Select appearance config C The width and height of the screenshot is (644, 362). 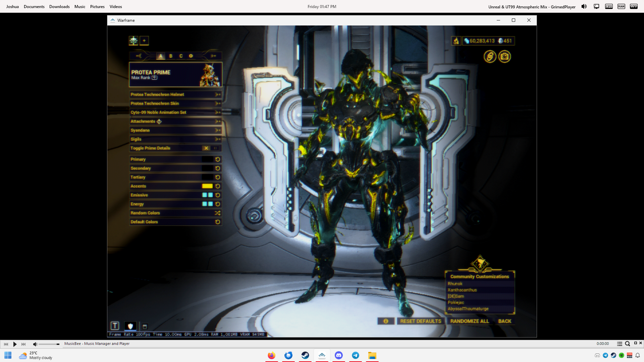(181, 56)
